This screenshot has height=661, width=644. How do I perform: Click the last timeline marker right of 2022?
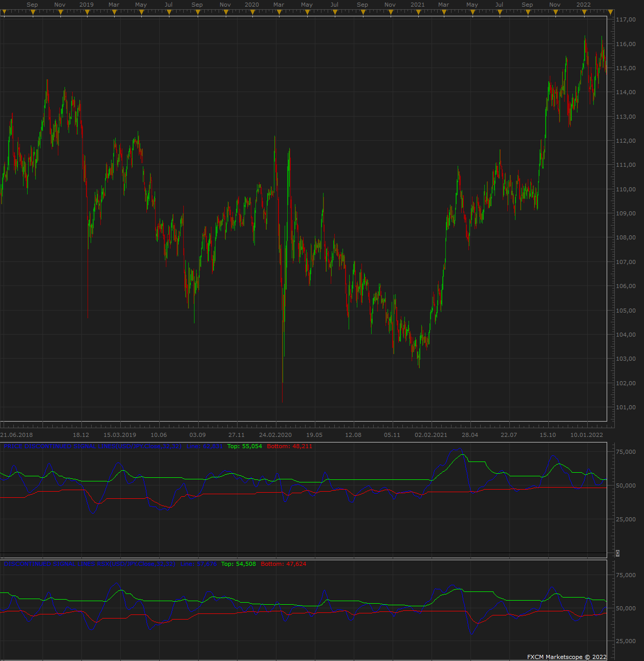click(x=611, y=12)
